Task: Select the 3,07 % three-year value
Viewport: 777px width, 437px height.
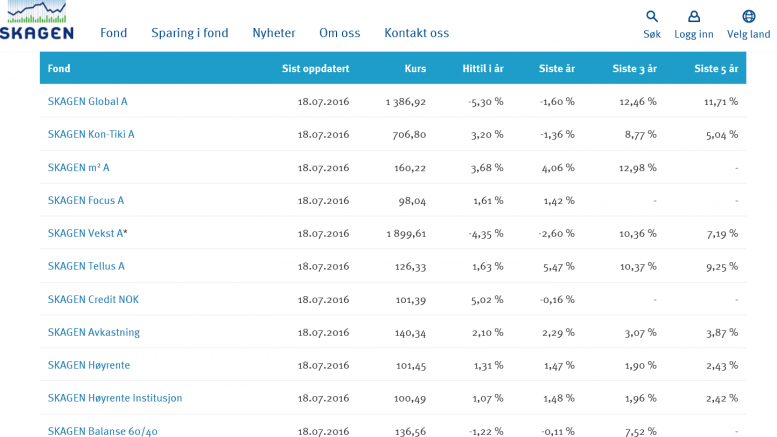Action: click(641, 332)
